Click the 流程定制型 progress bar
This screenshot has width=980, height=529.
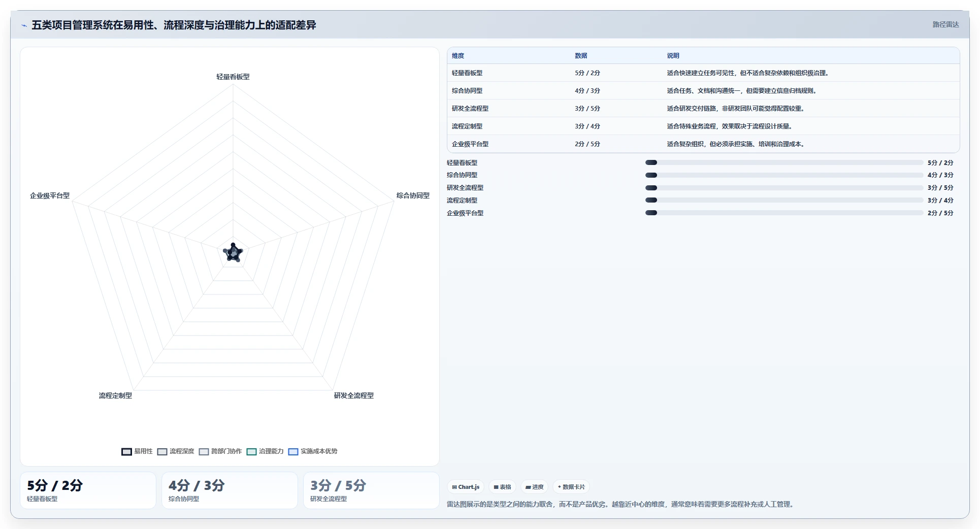pos(784,200)
